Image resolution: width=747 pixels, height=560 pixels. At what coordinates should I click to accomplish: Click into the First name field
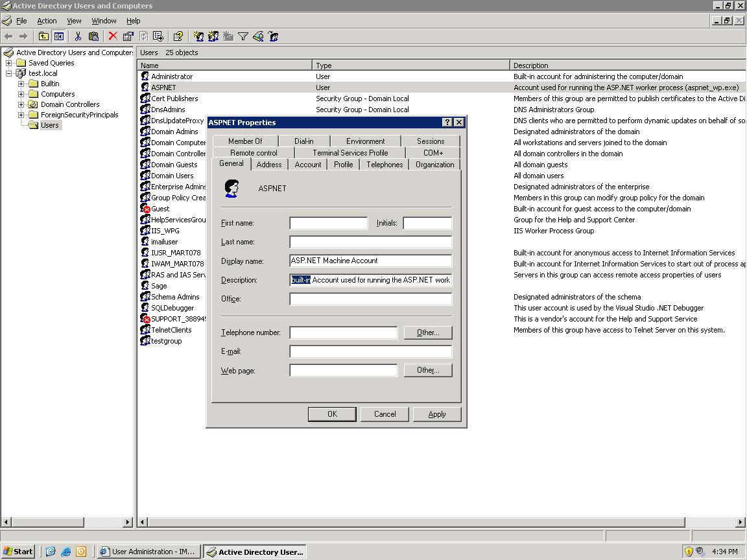point(329,223)
